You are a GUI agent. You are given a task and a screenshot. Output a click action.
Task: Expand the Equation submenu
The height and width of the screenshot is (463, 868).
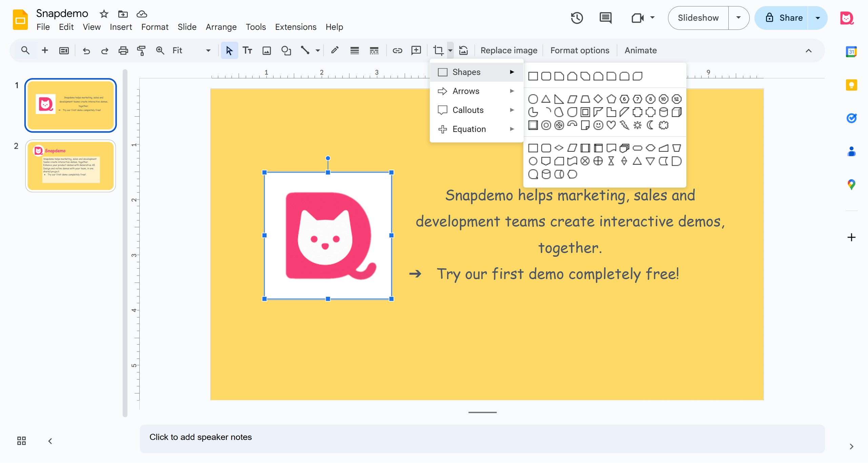click(477, 129)
